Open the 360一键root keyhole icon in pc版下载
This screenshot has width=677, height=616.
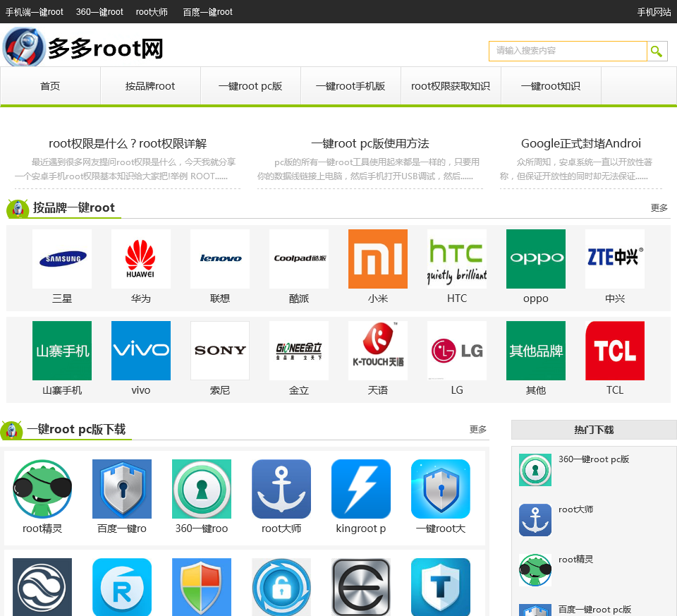pos(202,489)
